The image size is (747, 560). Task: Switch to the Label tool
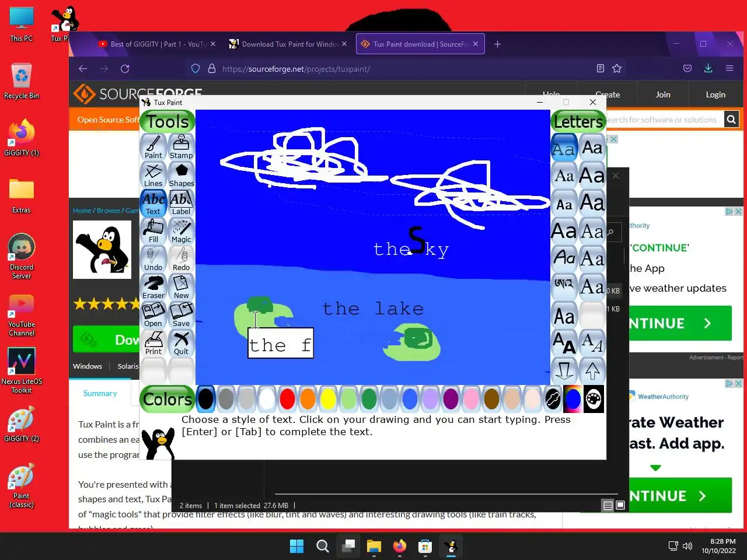pyautogui.click(x=181, y=203)
